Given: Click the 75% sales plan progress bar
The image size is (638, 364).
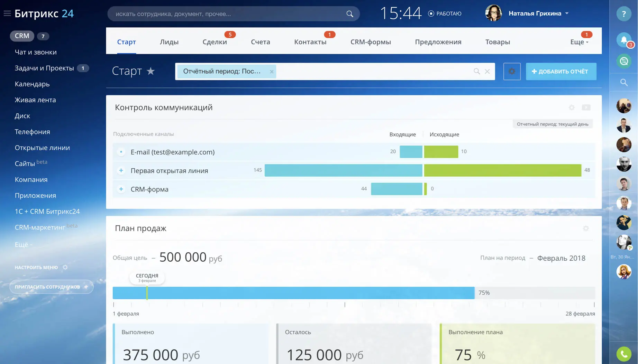Looking at the screenshot, I should [x=293, y=292].
